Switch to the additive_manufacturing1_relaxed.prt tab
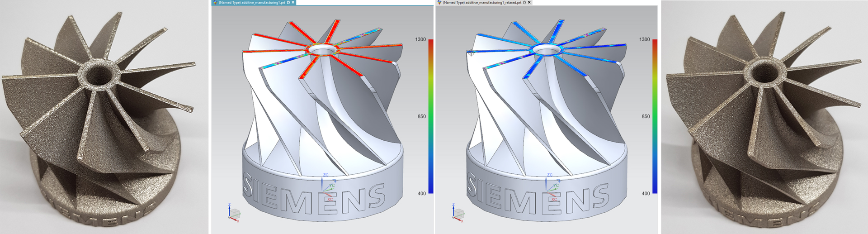 (x=482, y=3)
